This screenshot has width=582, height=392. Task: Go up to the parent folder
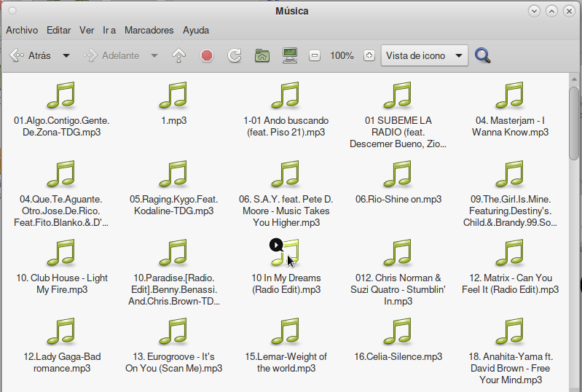pyautogui.click(x=179, y=55)
